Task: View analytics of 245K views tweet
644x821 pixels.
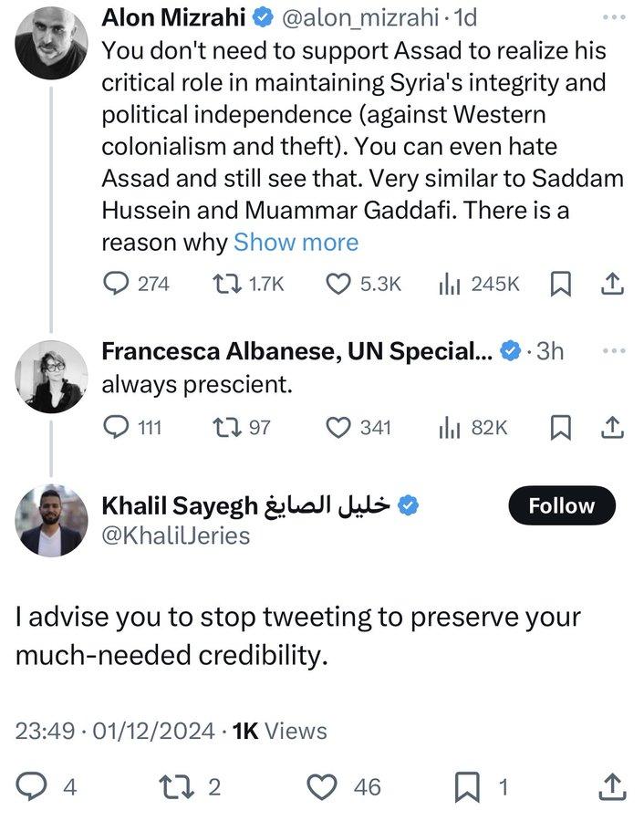Action: point(450,284)
